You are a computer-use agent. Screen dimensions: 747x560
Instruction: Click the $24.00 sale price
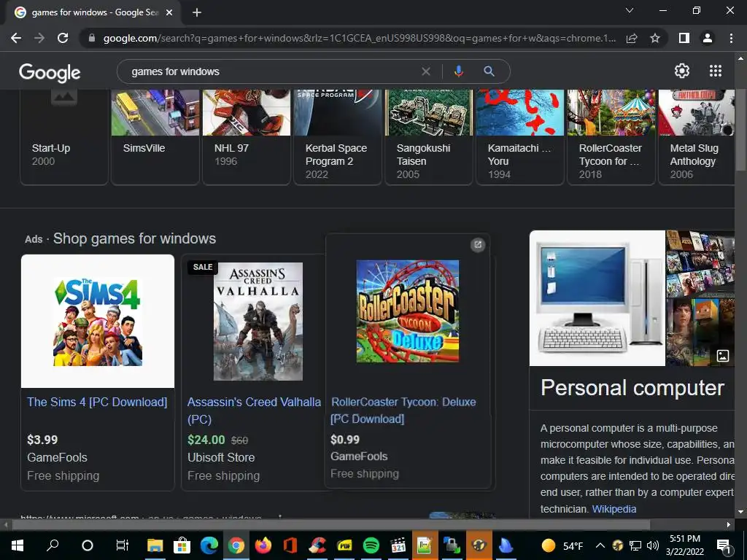206,440
